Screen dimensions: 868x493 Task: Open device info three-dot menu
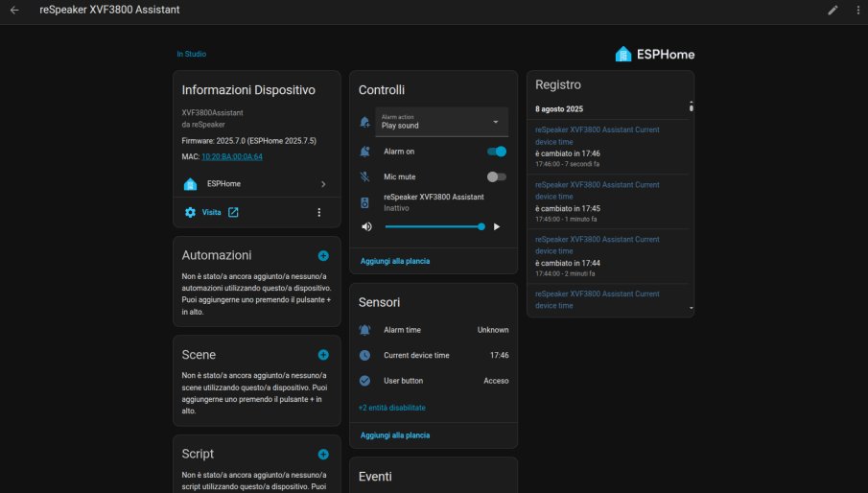click(x=318, y=213)
